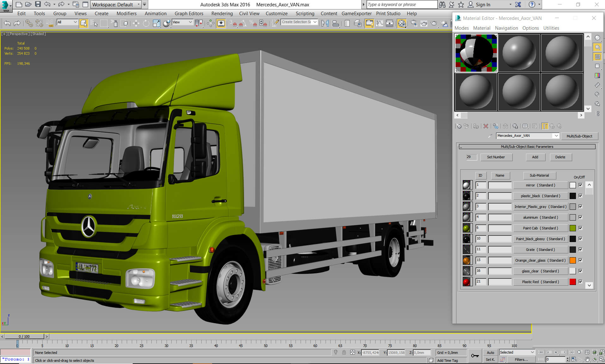Click the Time Configuration icon
This screenshot has height=364, width=605.
[574, 359]
